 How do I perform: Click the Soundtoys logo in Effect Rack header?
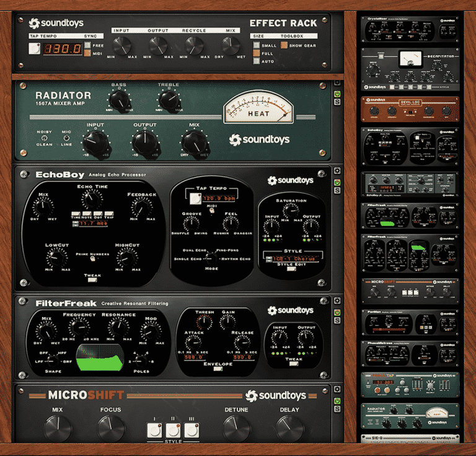pyautogui.click(x=56, y=23)
